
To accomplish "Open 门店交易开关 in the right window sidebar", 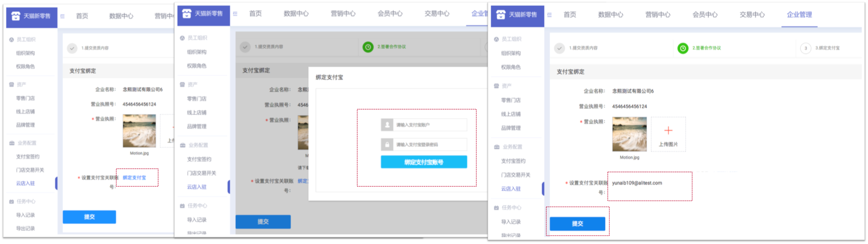I will click(515, 175).
